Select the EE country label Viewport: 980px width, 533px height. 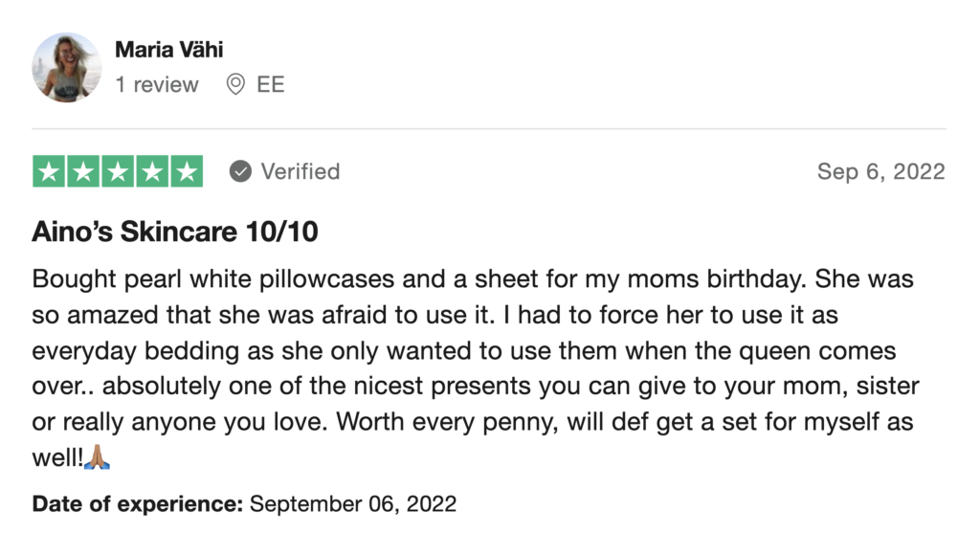coord(271,84)
